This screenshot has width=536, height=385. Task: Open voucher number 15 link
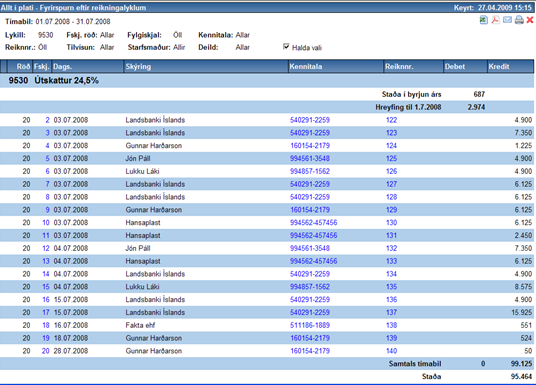click(46, 287)
